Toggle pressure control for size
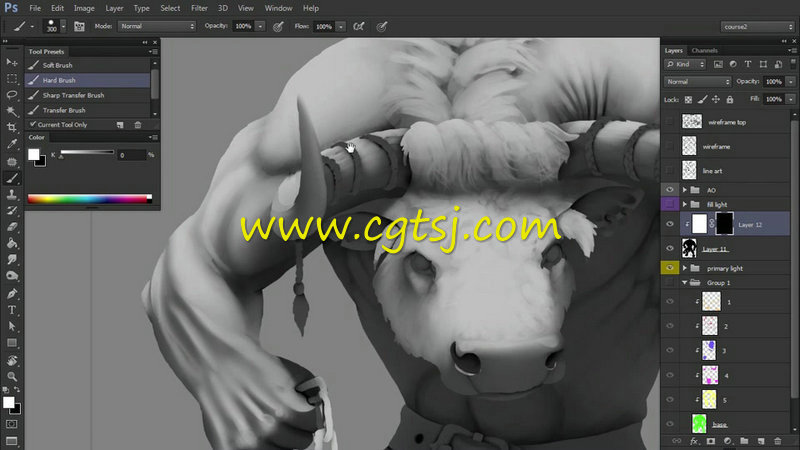Image resolution: width=800 pixels, height=450 pixels. coord(382,27)
